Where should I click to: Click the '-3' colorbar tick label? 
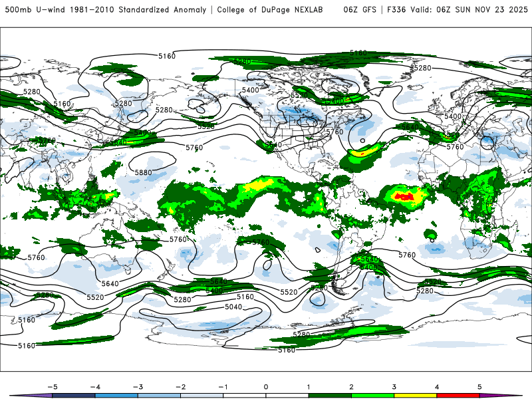tap(138, 387)
